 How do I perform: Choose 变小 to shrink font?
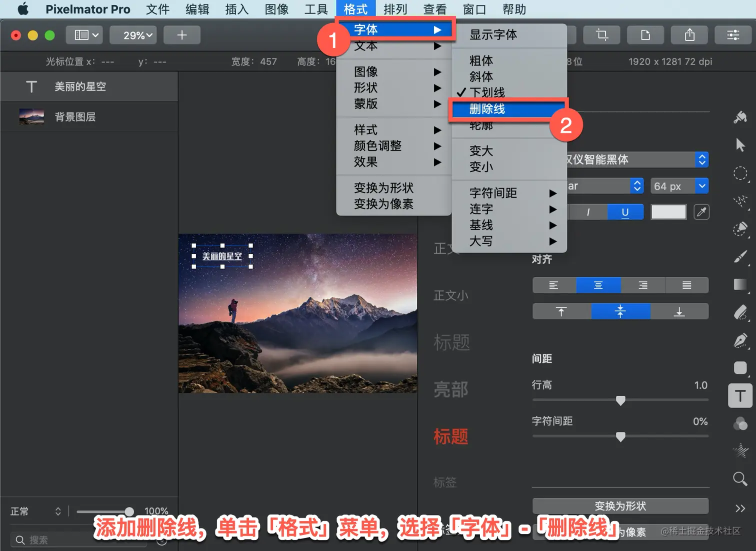click(509, 166)
